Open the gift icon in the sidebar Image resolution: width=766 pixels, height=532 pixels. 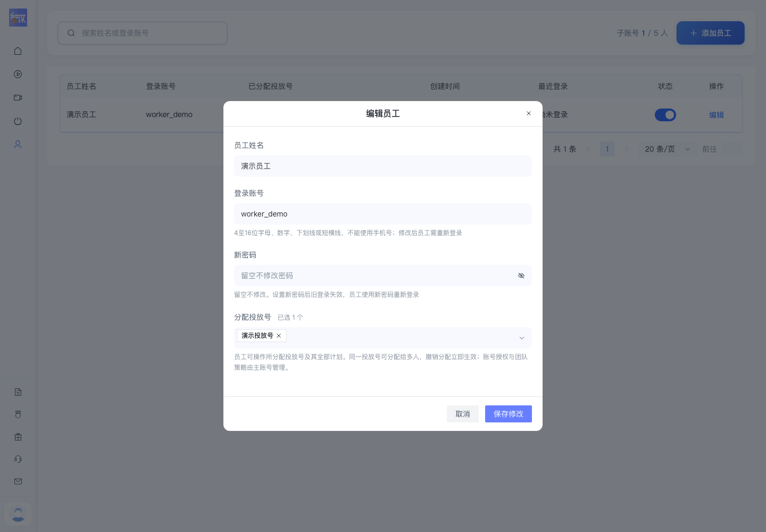click(x=18, y=437)
